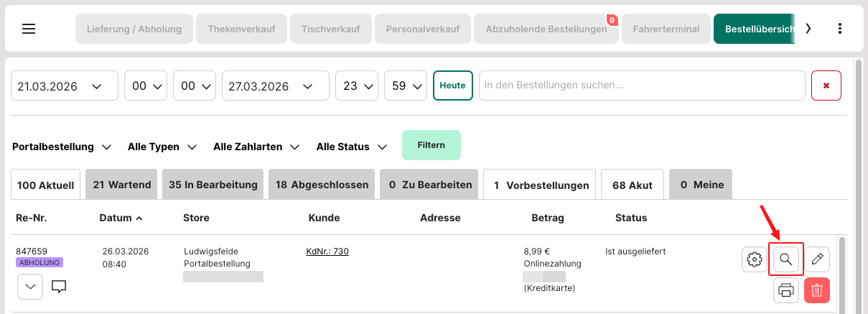Switch to Abzuholende Bestellungen tab
868x314 pixels.
click(x=546, y=29)
